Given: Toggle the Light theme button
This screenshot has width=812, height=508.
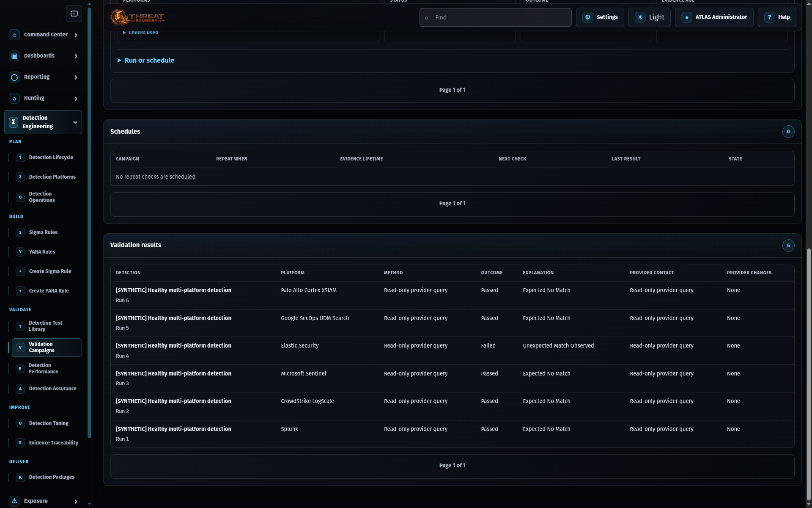Looking at the screenshot, I should coord(649,17).
